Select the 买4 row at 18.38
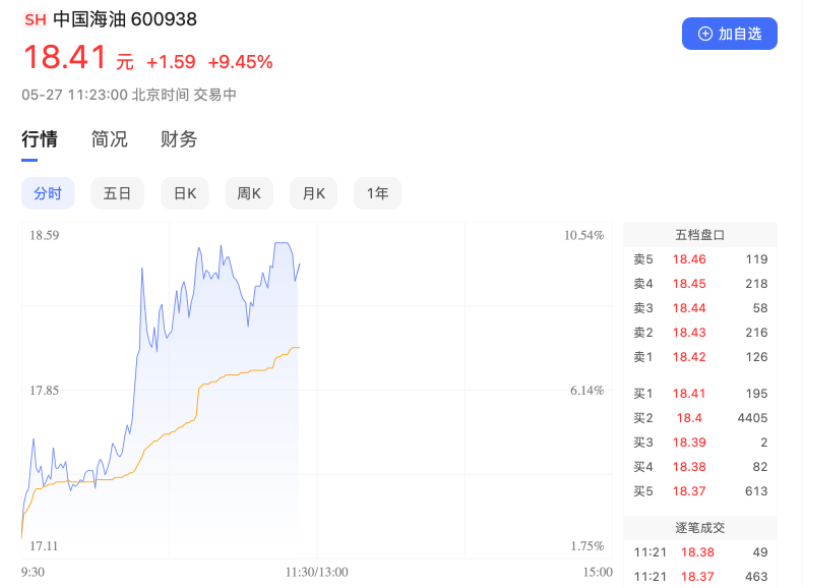This screenshot has height=588, width=814. point(700,467)
